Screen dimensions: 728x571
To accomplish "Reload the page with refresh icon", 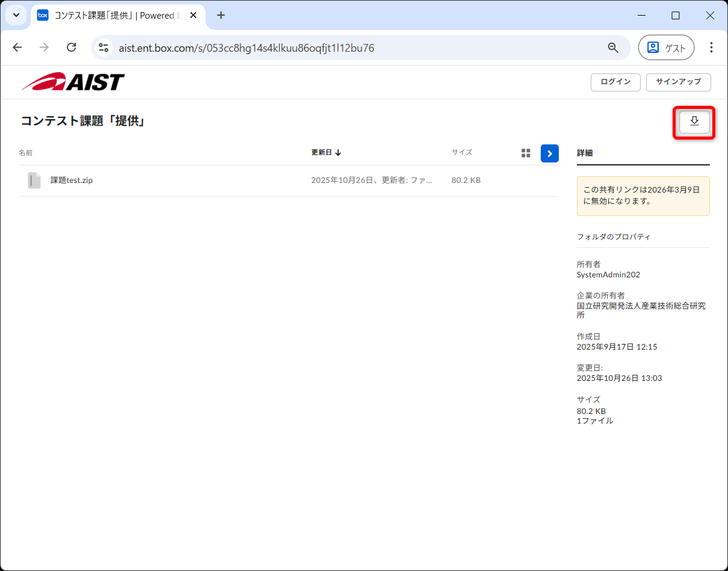I will [x=71, y=48].
